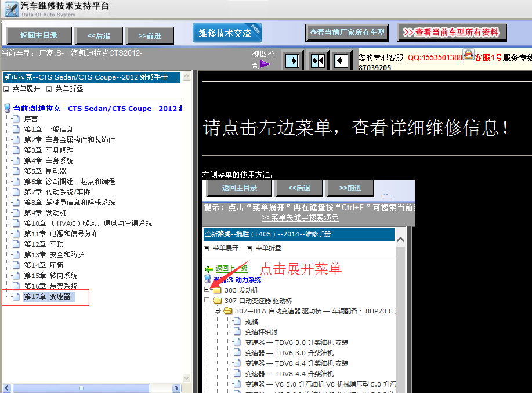Viewport: 532px width, 393px height.
Task: Click the page icon beside 第9章 发动机
Action: pyautogui.click(x=16, y=213)
